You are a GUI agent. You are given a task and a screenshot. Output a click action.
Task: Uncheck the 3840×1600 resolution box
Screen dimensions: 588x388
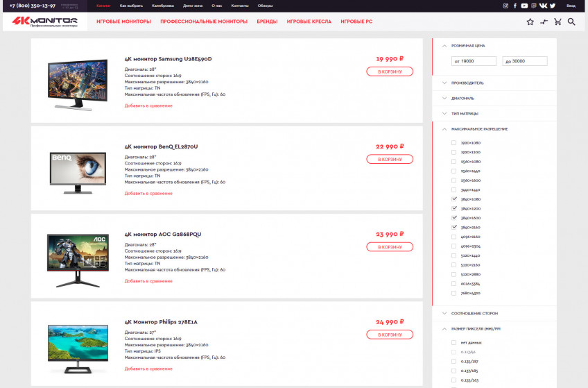coord(453,218)
